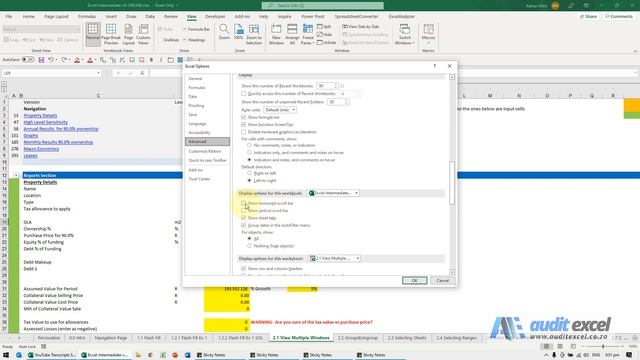Open Macro Economics link
The width and height of the screenshot is (640, 360).
[41, 149]
